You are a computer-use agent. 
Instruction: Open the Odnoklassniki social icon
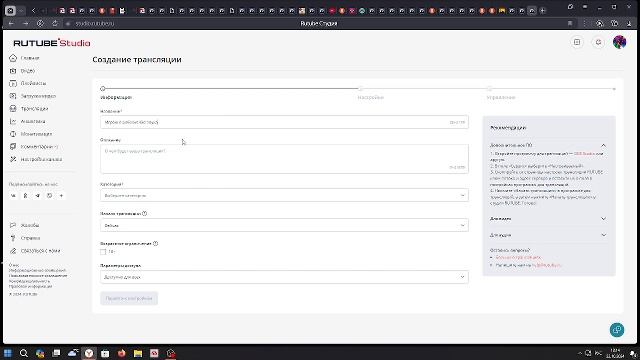pos(25,196)
